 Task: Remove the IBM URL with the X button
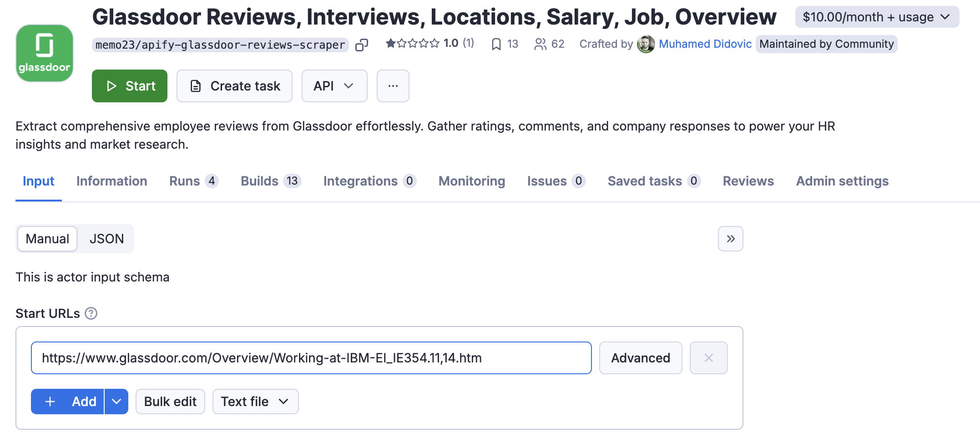(709, 358)
